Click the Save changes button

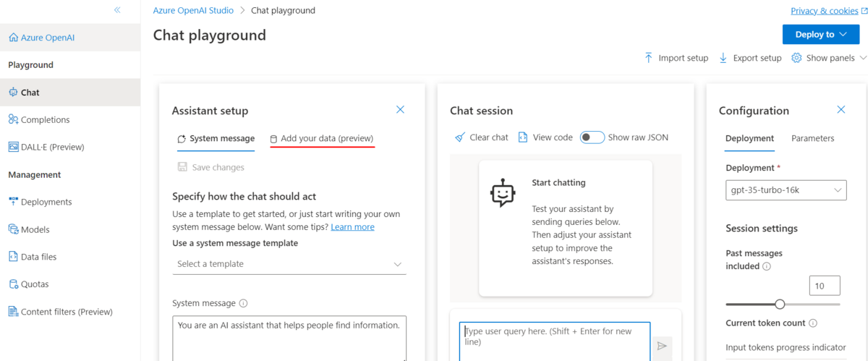(211, 167)
